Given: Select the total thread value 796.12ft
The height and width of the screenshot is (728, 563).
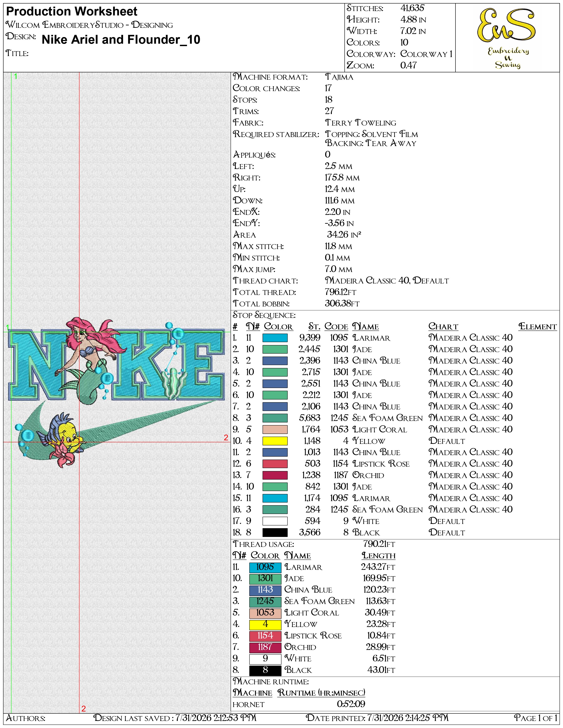Looking at the screenshot, I should pyautogui.click(x=340, y=292).
